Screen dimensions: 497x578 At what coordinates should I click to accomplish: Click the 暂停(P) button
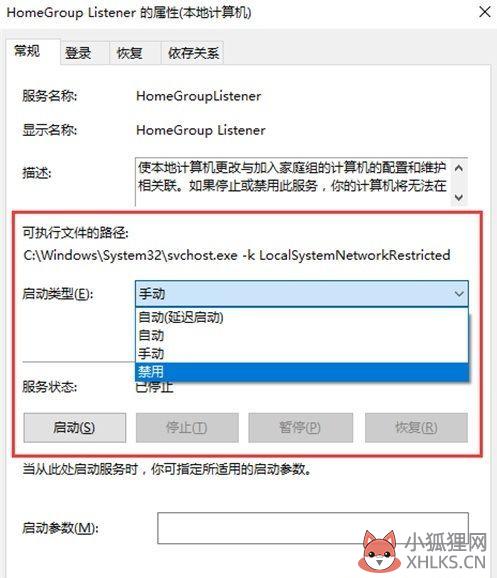point(300,428)
